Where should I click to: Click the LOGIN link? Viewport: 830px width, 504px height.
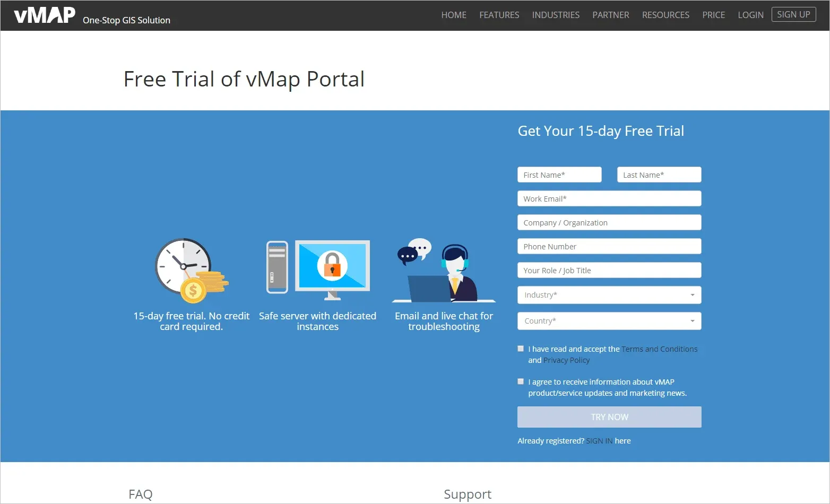[x=750, y=15]
